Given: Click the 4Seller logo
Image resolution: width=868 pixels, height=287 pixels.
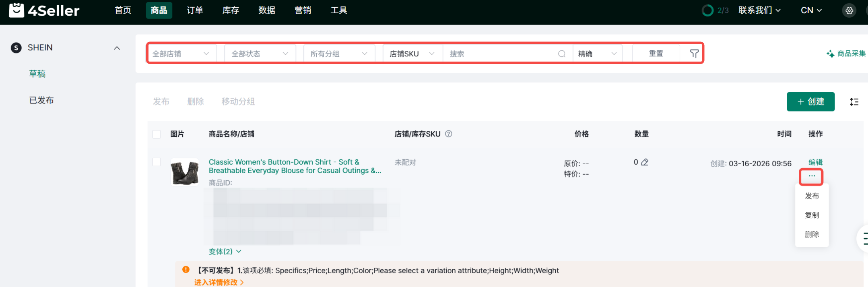Looking at the screenshot, I should [44, 10].
